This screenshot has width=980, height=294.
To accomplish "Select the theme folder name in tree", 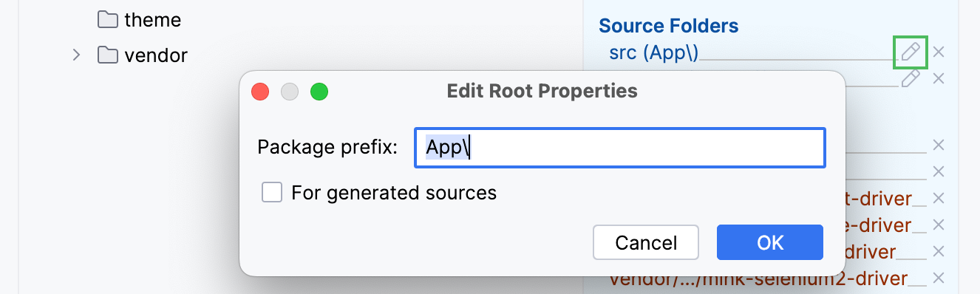I will [152, 20].
